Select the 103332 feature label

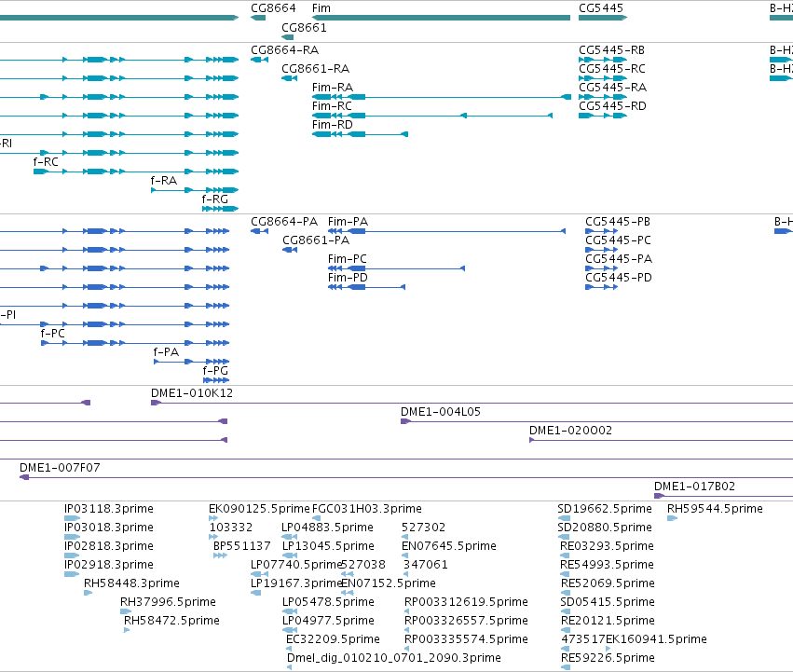point(231,528)
